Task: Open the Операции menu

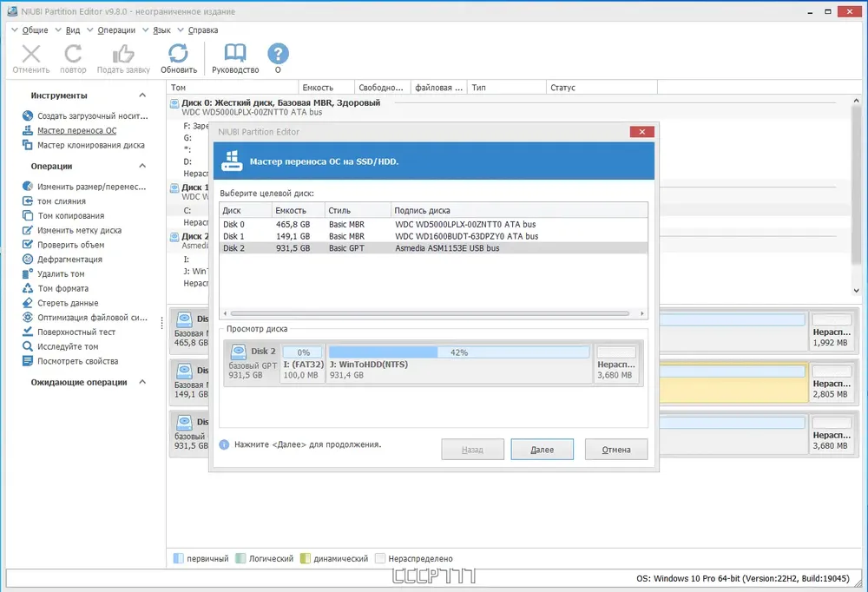Action: [116, 30]
